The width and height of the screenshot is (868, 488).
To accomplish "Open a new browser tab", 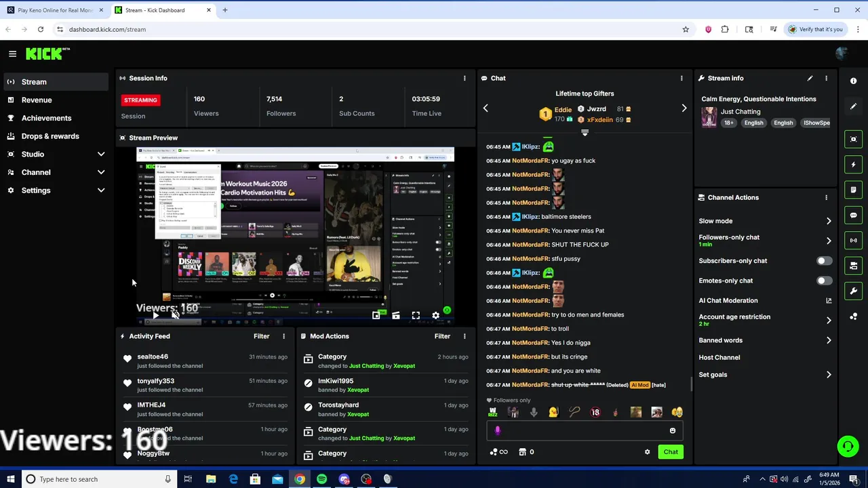I will point(225,10).
